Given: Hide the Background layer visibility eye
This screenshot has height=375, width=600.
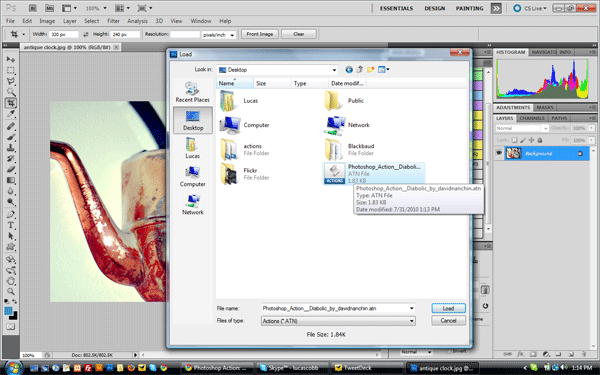Looking at the screenshot, I should click(x=499, y=153).
